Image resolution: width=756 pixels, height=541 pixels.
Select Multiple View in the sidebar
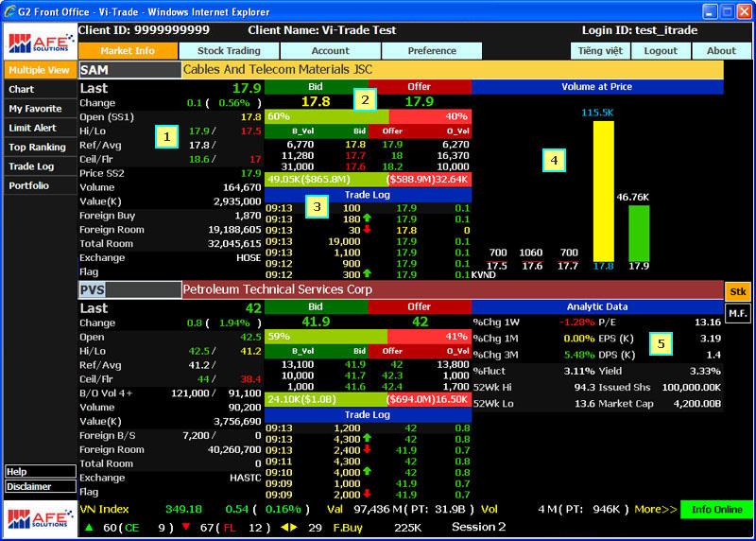tap(40, 70)
